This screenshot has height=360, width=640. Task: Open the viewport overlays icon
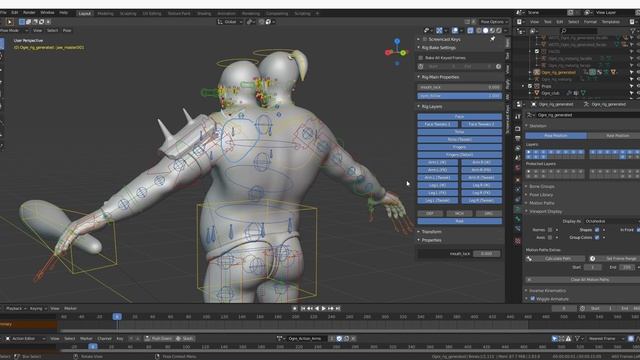point(455,31)
